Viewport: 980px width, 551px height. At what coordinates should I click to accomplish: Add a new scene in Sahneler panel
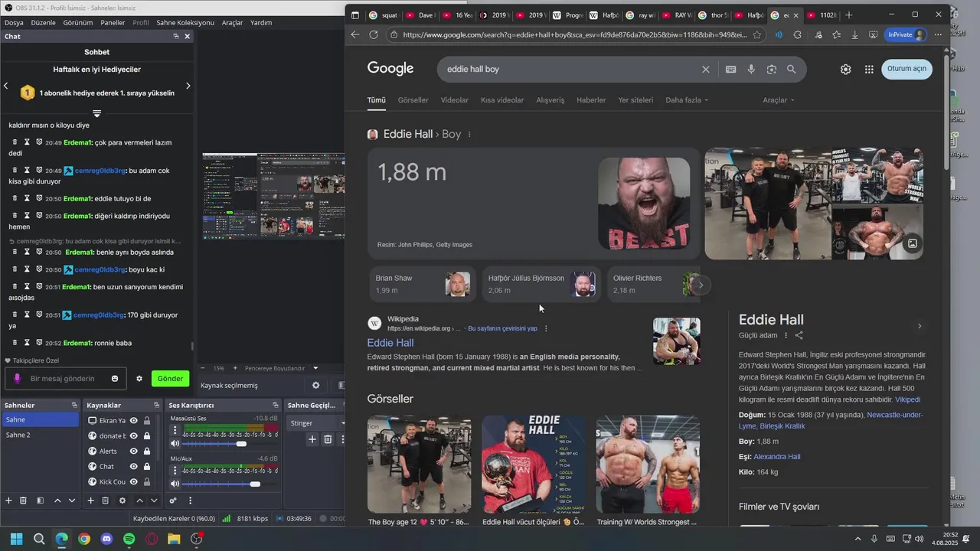pos(9,500)
